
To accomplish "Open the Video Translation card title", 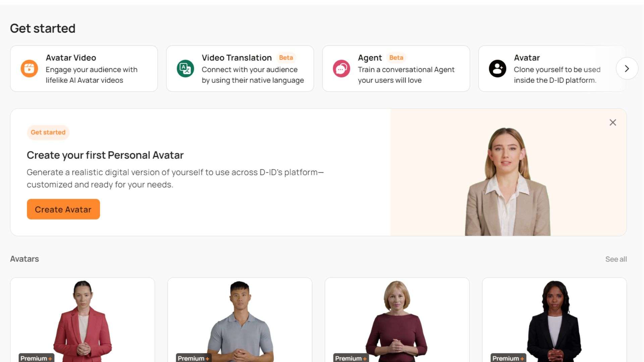I will coord(236,58).
